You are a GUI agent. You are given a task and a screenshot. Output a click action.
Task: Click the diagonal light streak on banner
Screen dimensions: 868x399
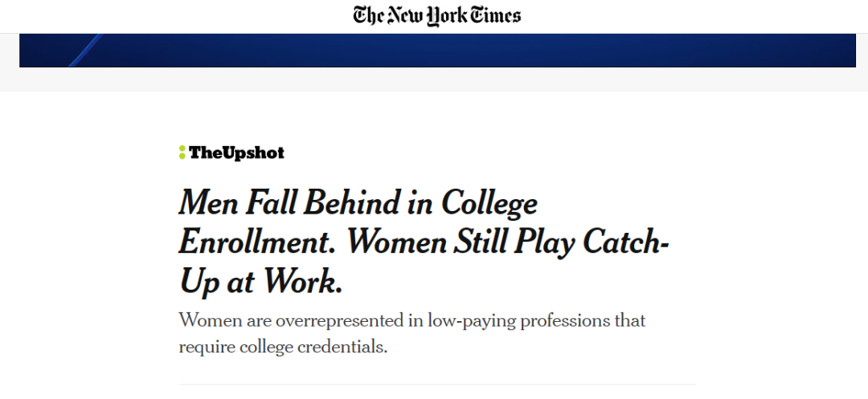tap(86, 51)
